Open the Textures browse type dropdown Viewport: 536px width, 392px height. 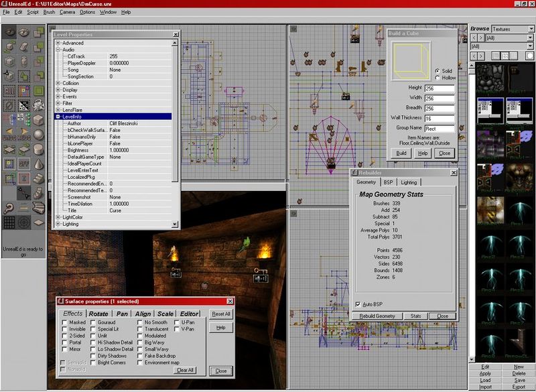[x=513, y=29]
